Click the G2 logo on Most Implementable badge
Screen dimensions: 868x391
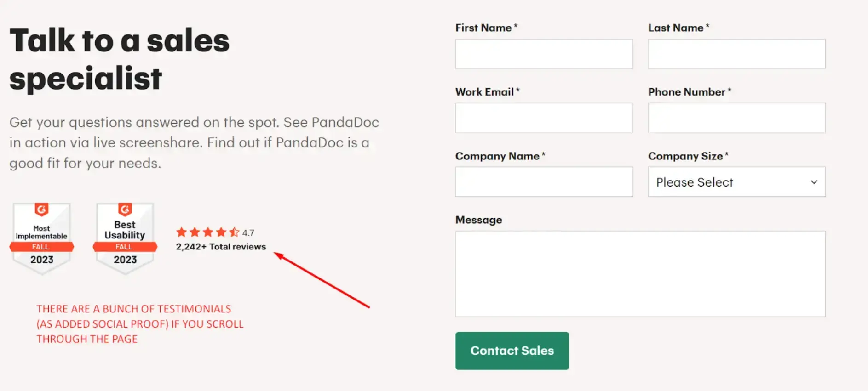[41, 210]
